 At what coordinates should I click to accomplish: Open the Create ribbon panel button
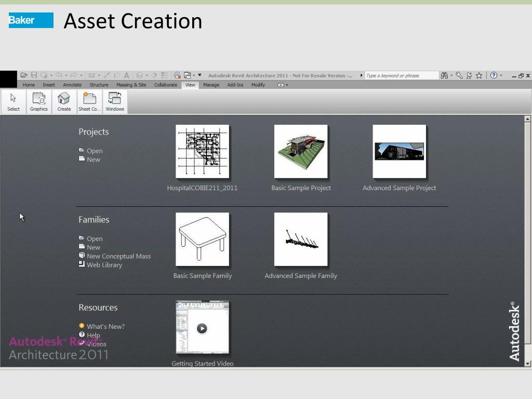[64, 102]
